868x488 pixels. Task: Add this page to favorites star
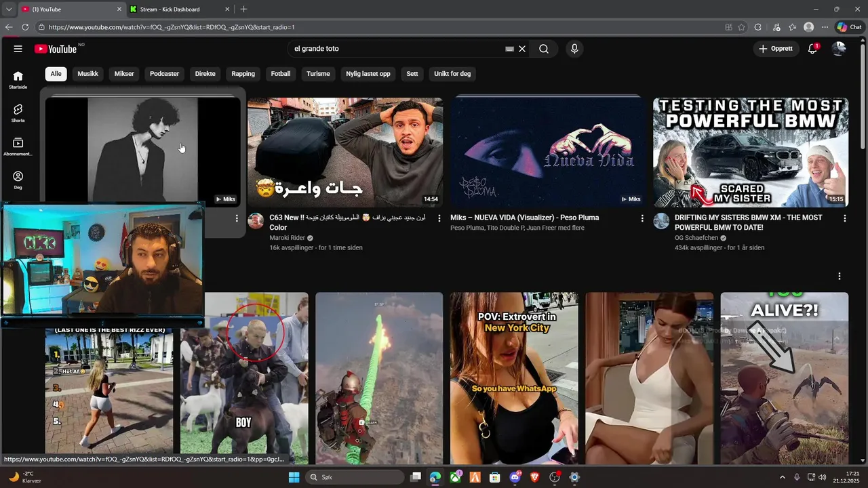741,27
